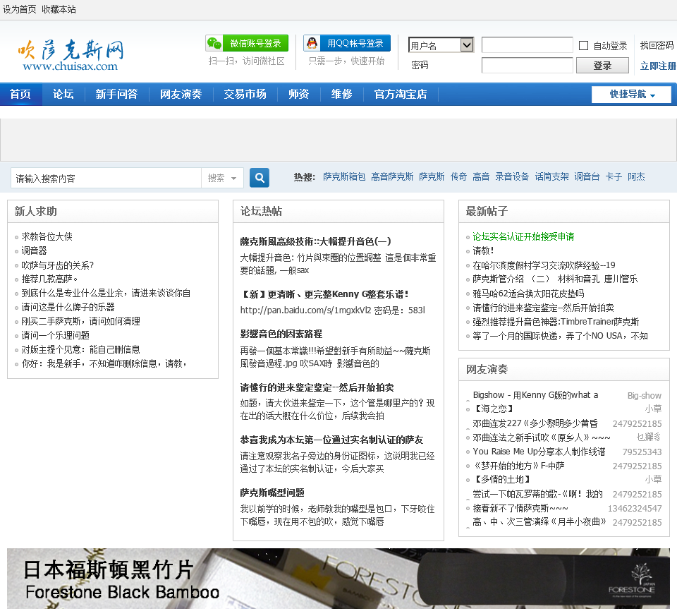The image size is (677, 616).
Task: Select the 官方淘宝店 menu item
Action: click(401, 95)
